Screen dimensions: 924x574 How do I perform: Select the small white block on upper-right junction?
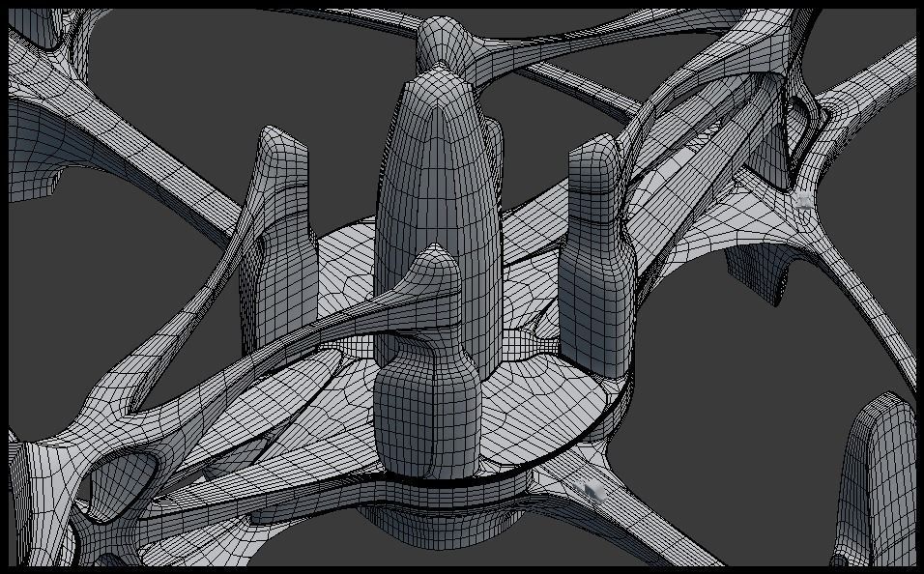(802, 201)
